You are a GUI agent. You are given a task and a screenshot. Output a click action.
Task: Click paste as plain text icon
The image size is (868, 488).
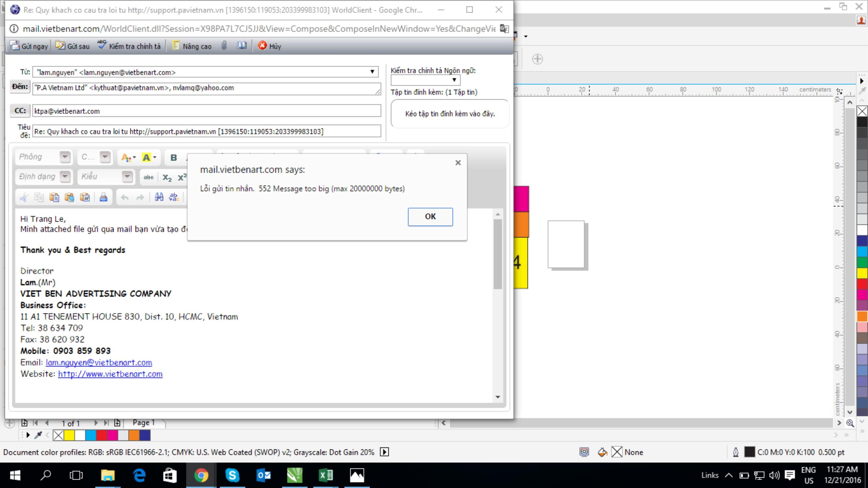69,198
